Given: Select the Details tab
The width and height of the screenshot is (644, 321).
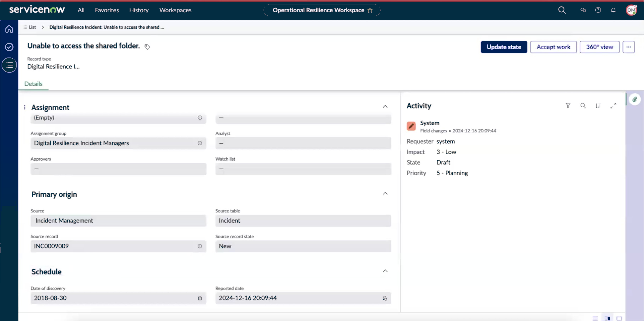Looking at the screenshot, I should tap(33, 84).
